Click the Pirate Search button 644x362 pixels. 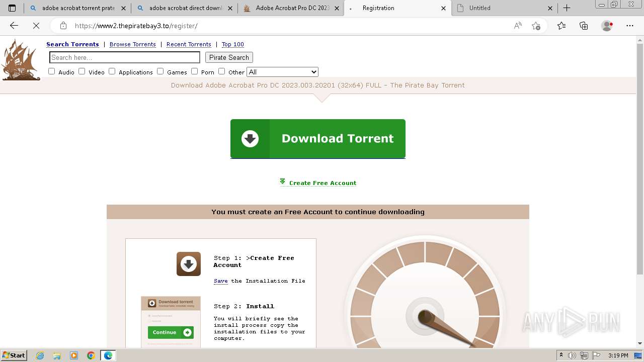(x=229, y=57)
